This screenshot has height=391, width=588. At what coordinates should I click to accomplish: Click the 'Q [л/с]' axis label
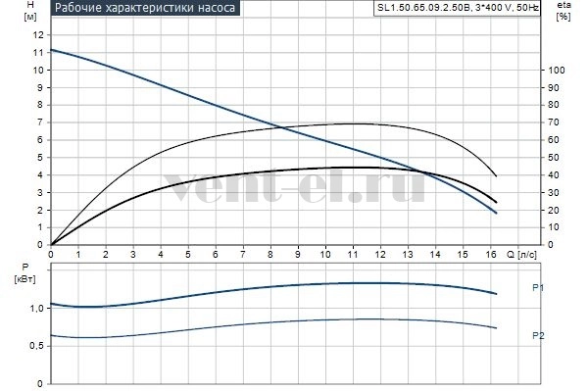click(522, 255)
